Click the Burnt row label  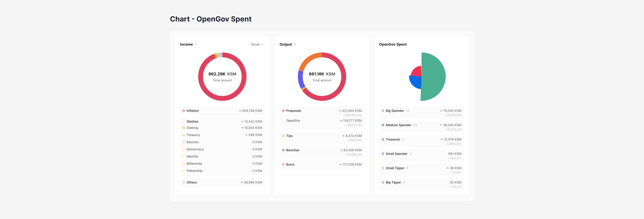coord(290,164)
